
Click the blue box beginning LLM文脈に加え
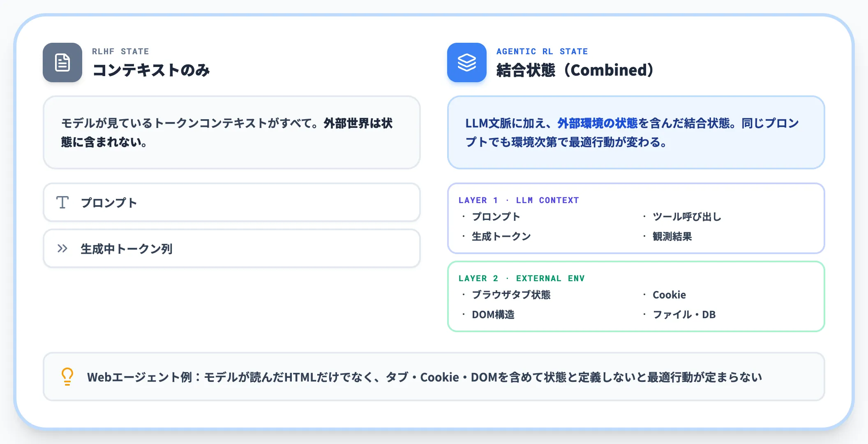[x=636, y=132]
